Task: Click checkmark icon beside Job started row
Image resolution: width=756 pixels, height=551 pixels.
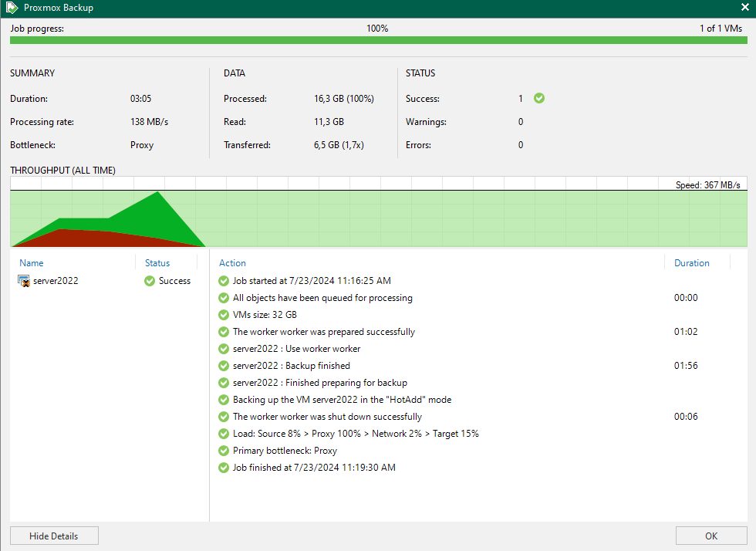Action: click(223, 281)
